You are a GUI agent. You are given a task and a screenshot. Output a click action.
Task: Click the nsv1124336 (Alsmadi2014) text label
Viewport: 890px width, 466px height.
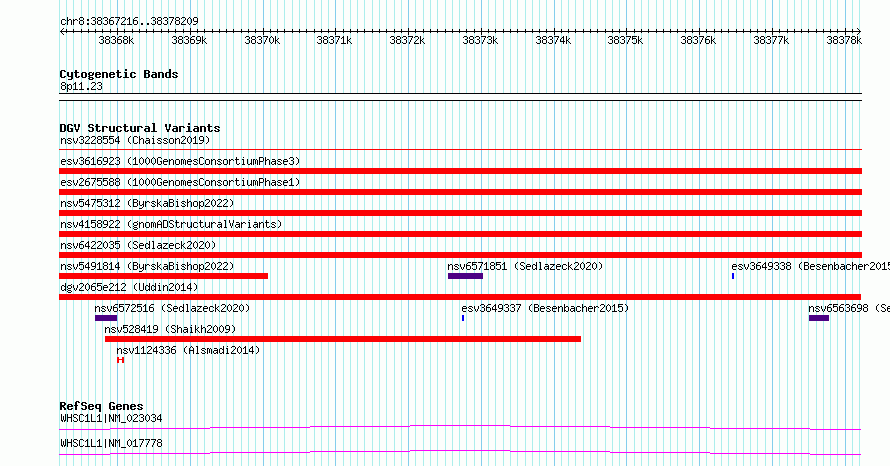click(188, 350)
